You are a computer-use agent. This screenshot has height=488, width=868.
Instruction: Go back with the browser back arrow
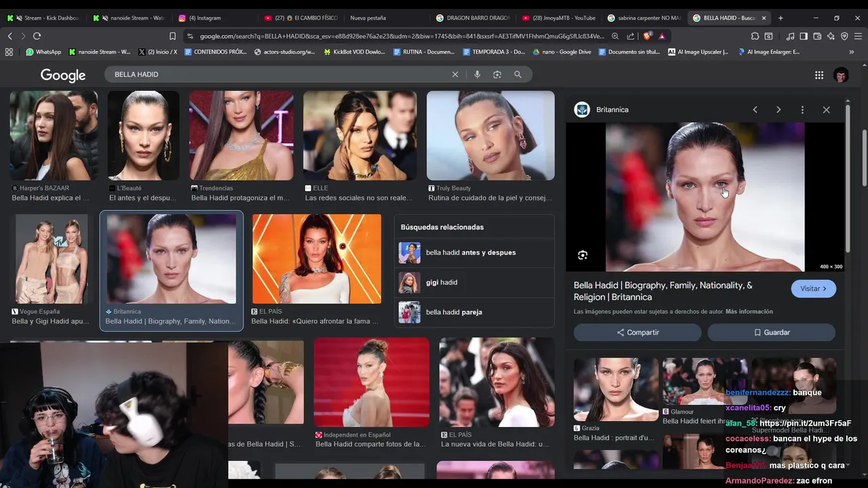tap(9, 36)
